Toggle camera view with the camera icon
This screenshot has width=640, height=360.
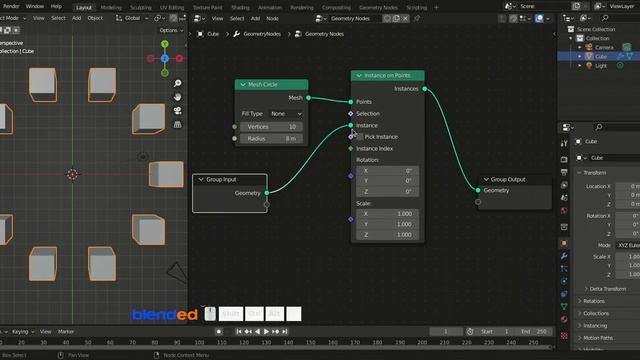pyautogui.click(x=178, y=111)
